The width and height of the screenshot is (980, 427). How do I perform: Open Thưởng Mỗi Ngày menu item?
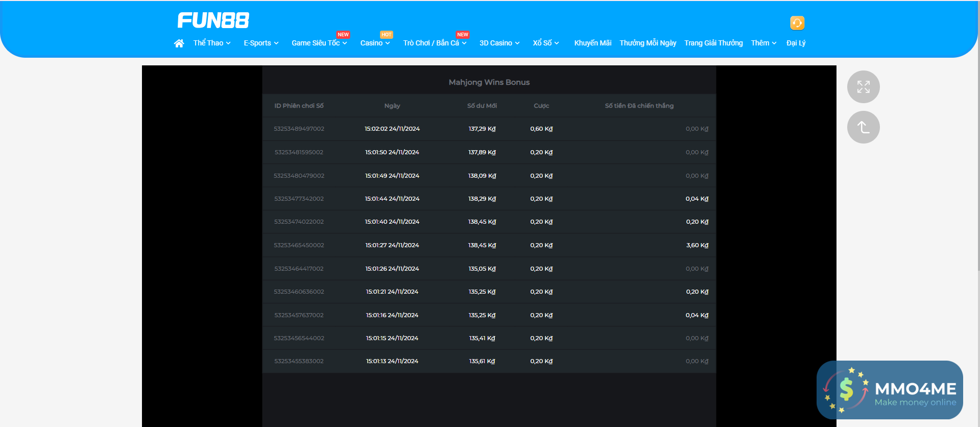pyautogui.click(x=648, y=43)
